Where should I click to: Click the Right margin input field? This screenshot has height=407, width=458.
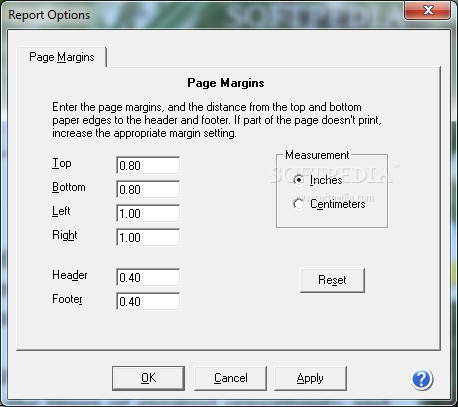(x=148, y=237)
